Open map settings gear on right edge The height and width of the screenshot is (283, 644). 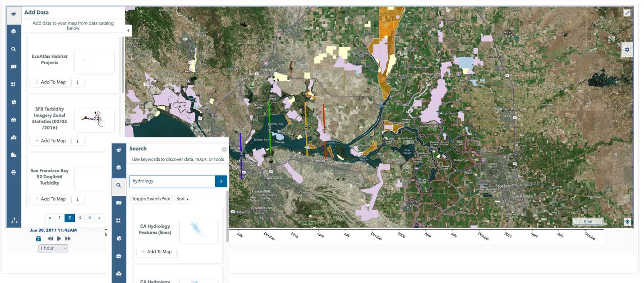627,49
